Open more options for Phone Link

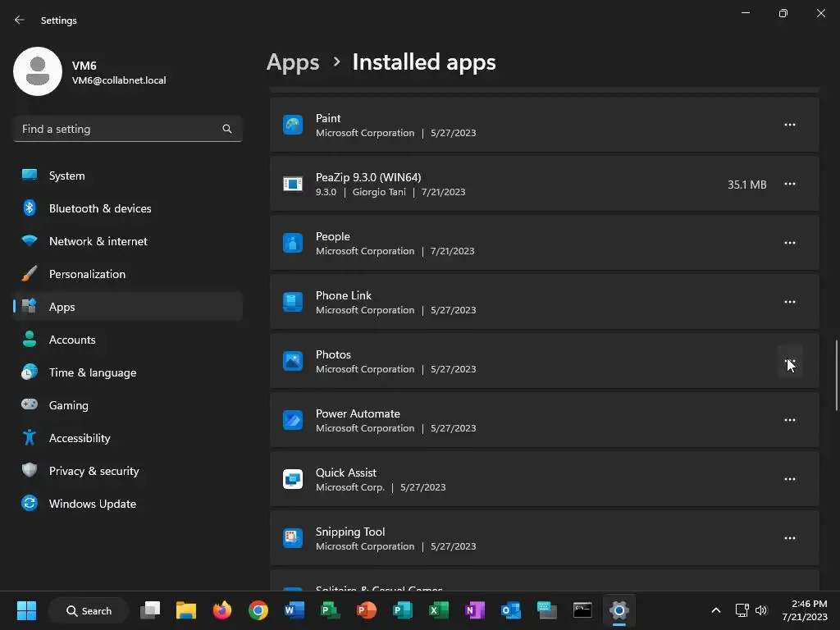click(789, 302)
